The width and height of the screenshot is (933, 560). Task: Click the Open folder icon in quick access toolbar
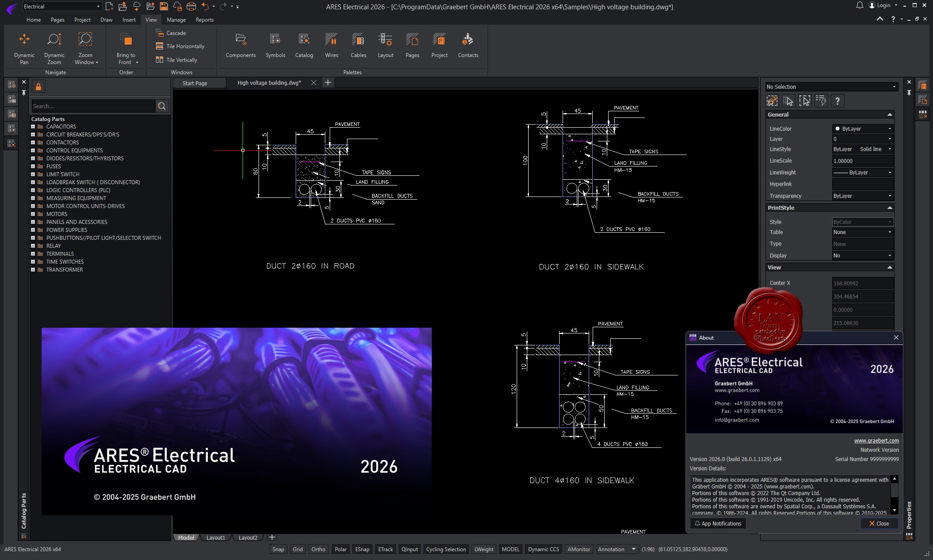click(123, 6)
